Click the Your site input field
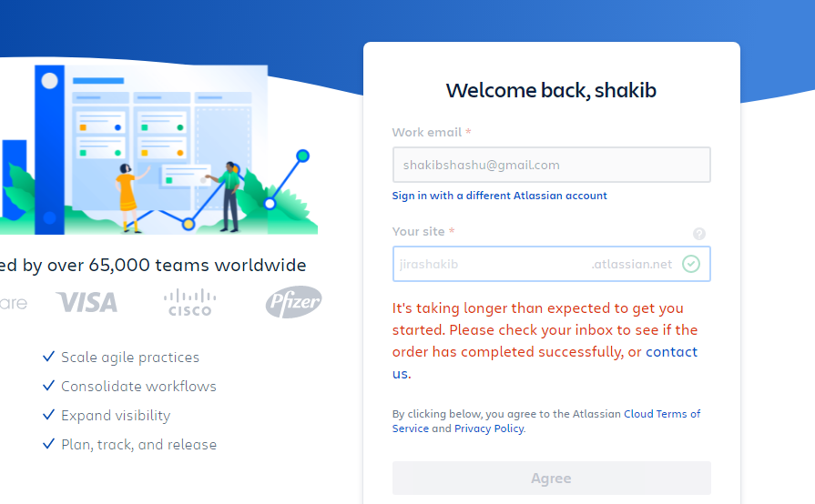 click(492, 264)
